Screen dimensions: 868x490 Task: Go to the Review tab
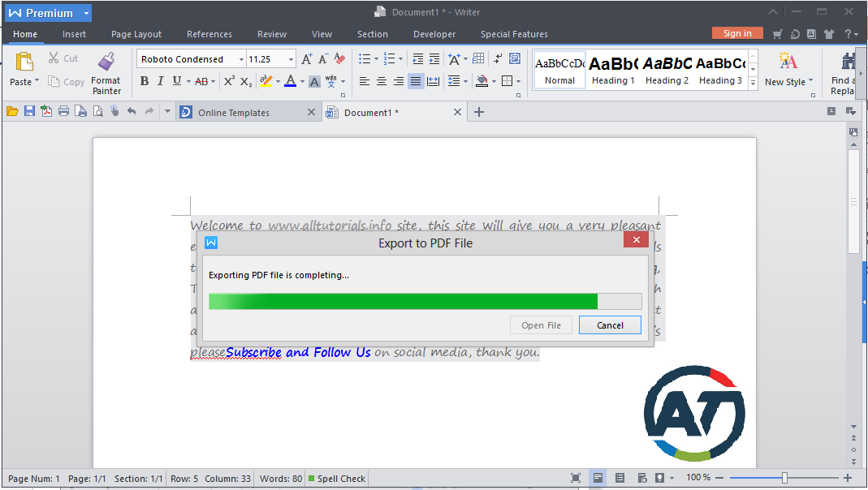(272, 34)
